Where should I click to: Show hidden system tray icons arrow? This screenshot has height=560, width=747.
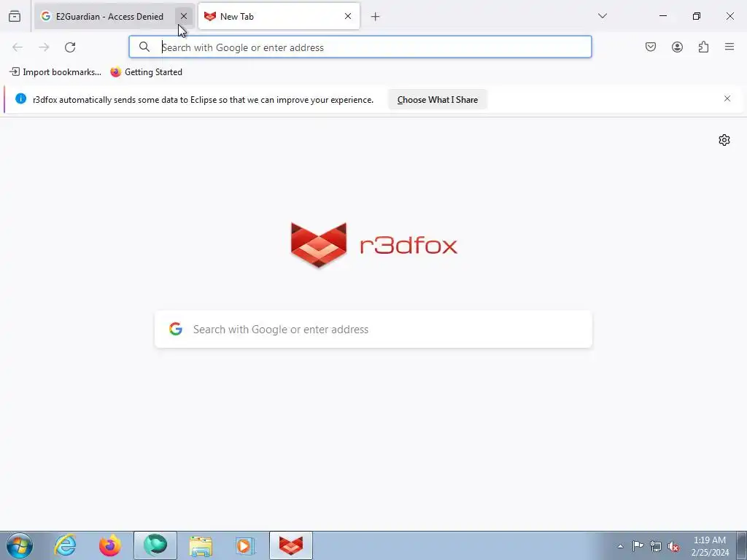tap(620, 546)
